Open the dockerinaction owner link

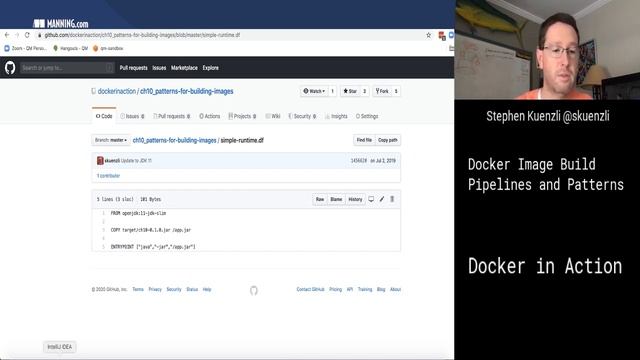coord(117,91)
